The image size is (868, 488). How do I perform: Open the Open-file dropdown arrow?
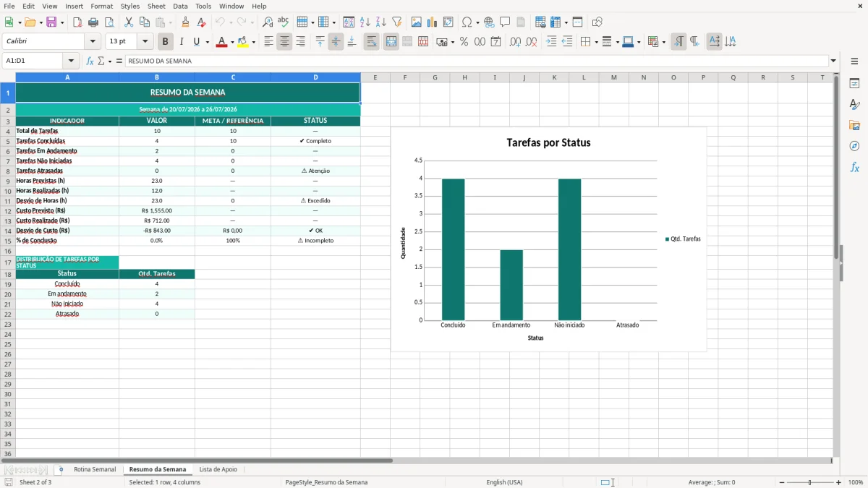pyautogui.click(x=40, y=22)
